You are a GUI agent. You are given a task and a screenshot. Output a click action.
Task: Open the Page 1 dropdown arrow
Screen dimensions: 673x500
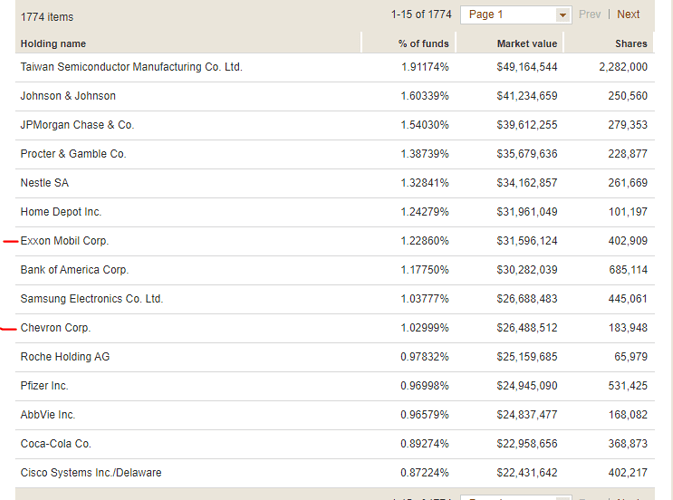click(562, 15)
